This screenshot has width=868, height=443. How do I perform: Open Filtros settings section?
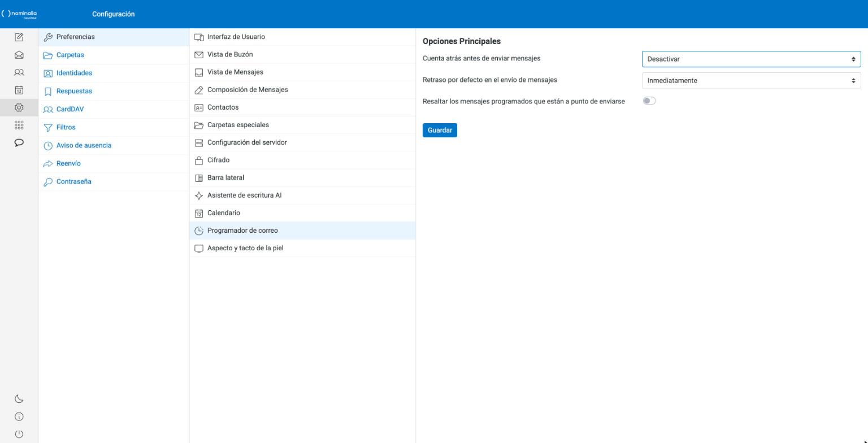[114, 127]
